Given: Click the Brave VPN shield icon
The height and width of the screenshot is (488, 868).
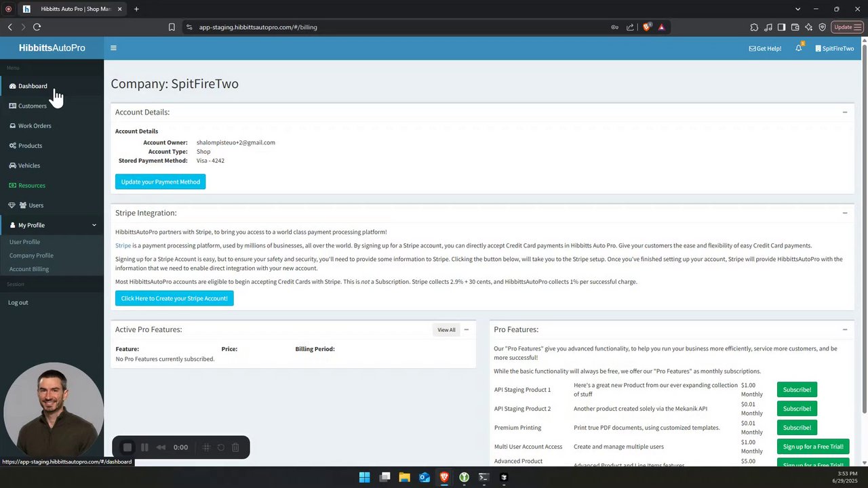Looking at the screenshot, I should 822,27.
